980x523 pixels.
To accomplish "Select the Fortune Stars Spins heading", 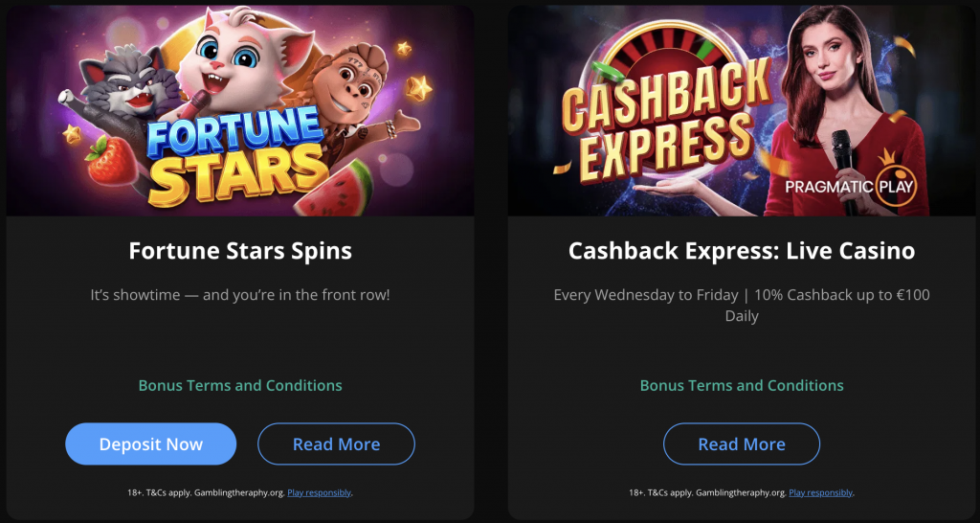I will [240, 251].
